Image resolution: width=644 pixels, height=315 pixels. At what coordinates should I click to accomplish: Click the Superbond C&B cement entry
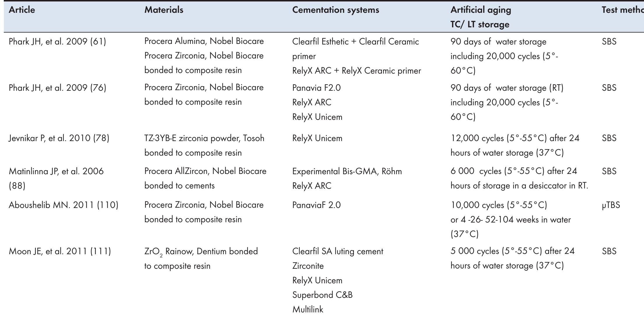click(x=322, y=295)
